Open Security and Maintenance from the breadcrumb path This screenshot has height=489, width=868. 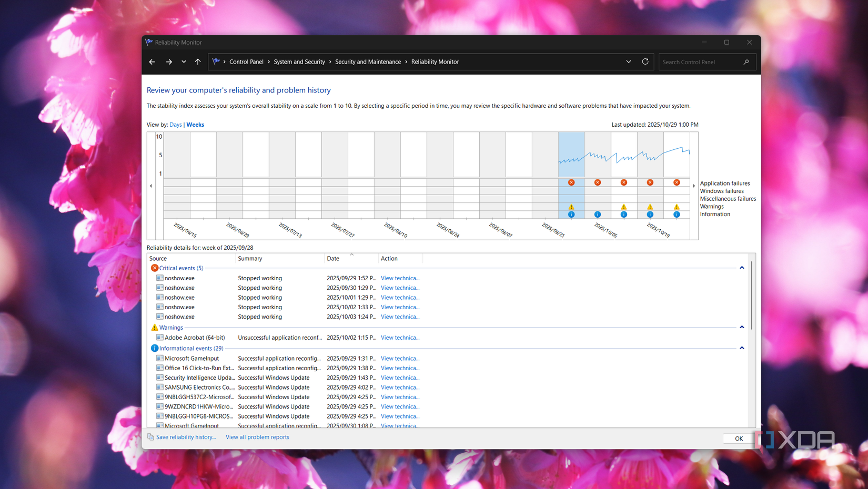(368, 62)
